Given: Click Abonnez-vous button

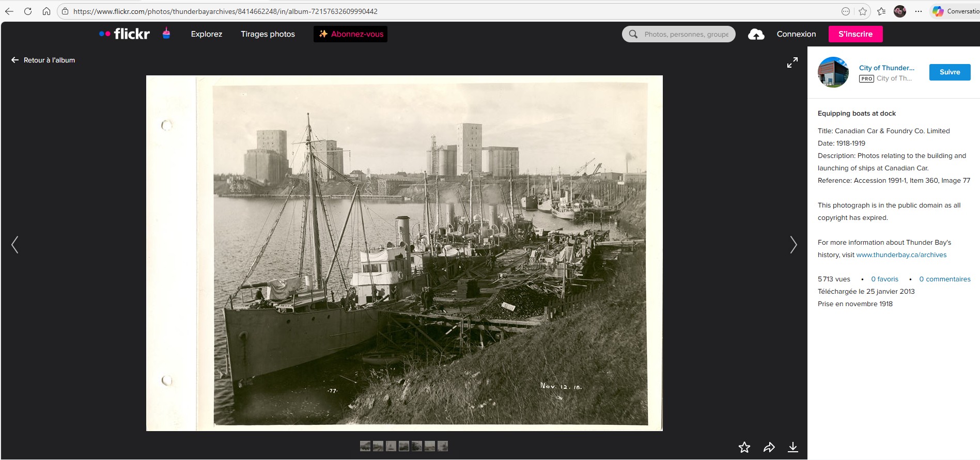Looking at the screenshot, I should [x=350, y=34].
